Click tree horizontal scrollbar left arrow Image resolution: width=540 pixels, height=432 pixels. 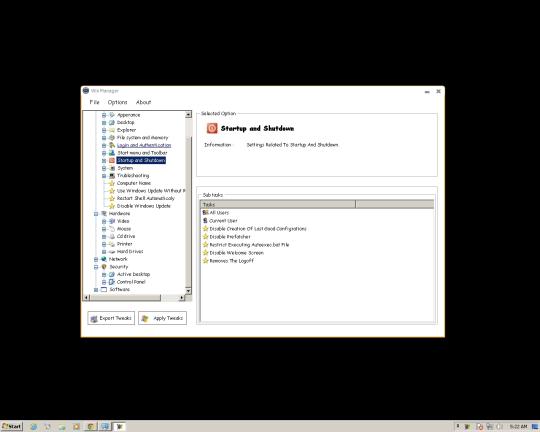[86, 297]
